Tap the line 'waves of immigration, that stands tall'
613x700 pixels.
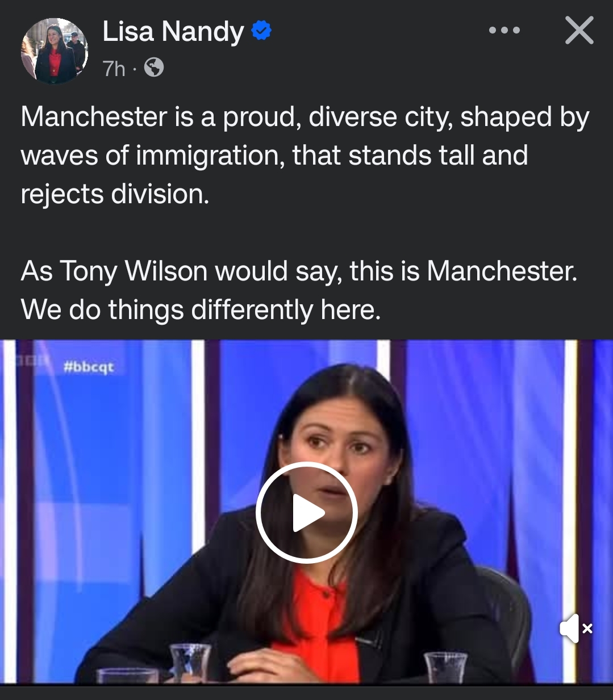click(x=274, y=156)
